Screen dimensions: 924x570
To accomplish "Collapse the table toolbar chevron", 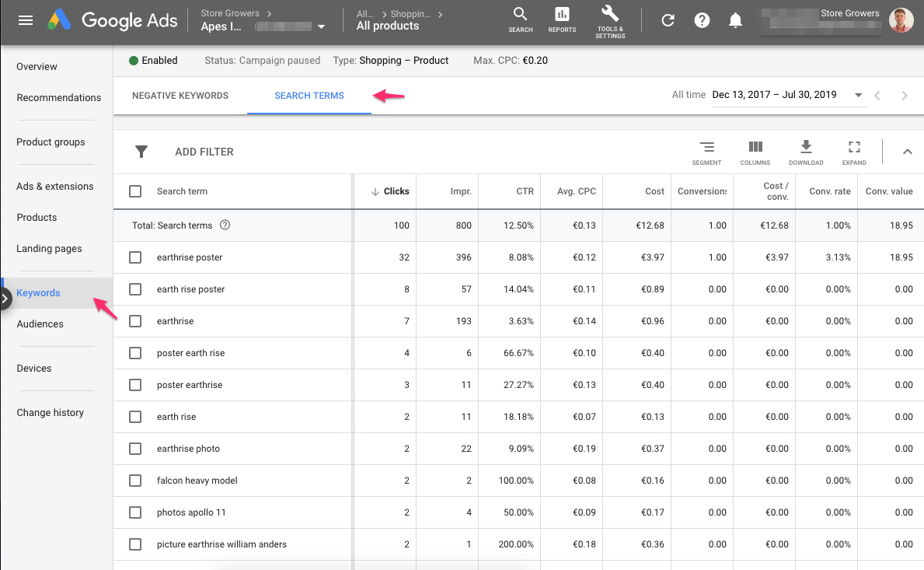I will (907, 152).
